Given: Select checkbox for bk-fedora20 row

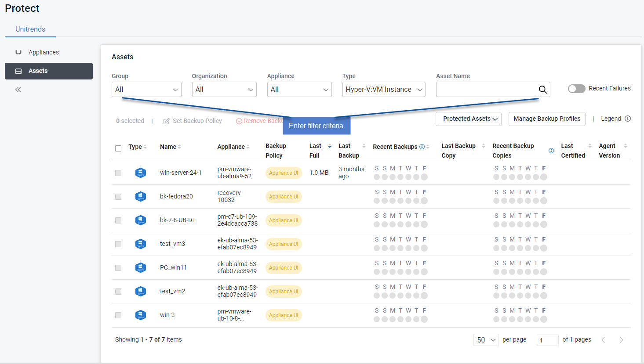Looking at the screenshot, I should point(118,197).
